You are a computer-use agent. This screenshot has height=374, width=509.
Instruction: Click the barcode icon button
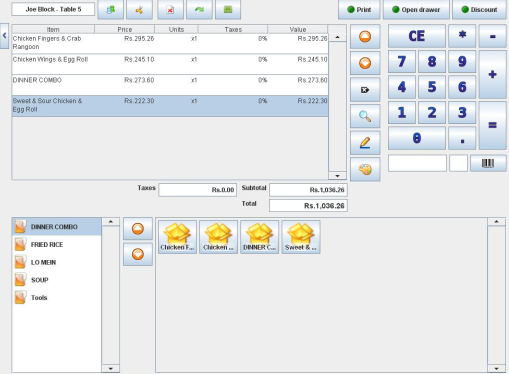coord(488,163)
